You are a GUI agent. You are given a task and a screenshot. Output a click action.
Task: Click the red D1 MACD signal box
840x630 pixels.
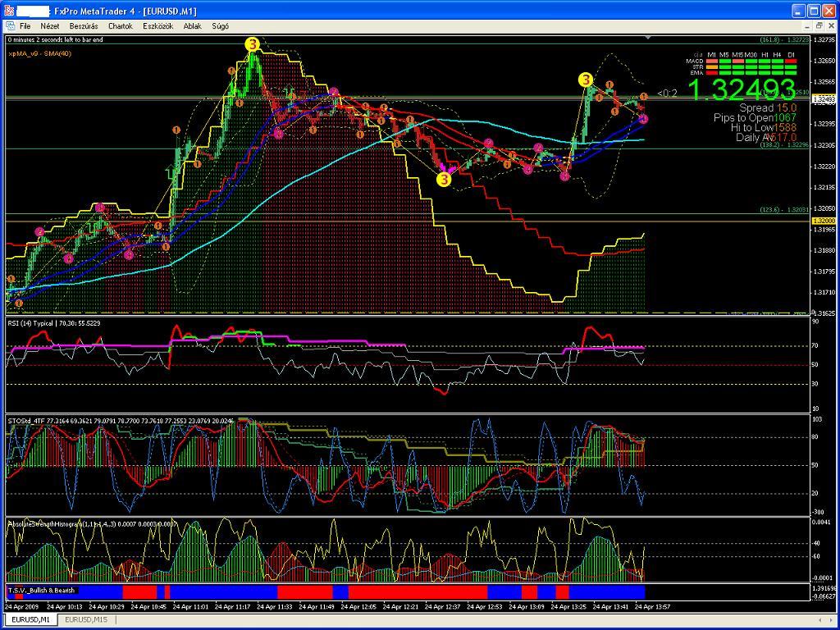point(791,61)
